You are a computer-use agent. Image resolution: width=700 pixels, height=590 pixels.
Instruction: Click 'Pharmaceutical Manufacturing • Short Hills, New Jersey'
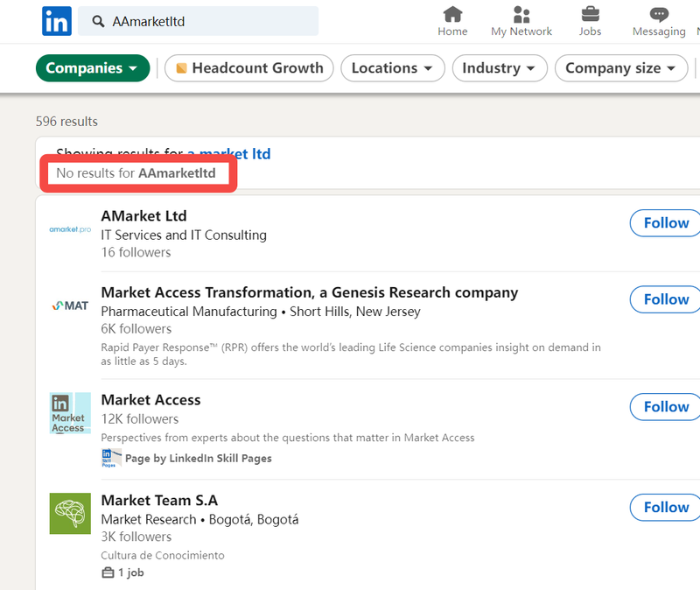261,312
